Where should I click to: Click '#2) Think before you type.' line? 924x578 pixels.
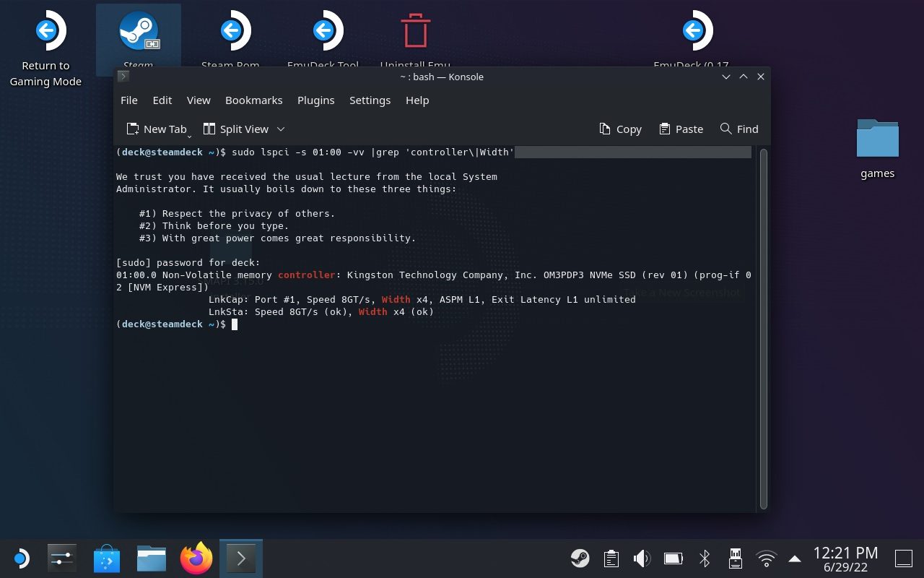click(214, 226)
